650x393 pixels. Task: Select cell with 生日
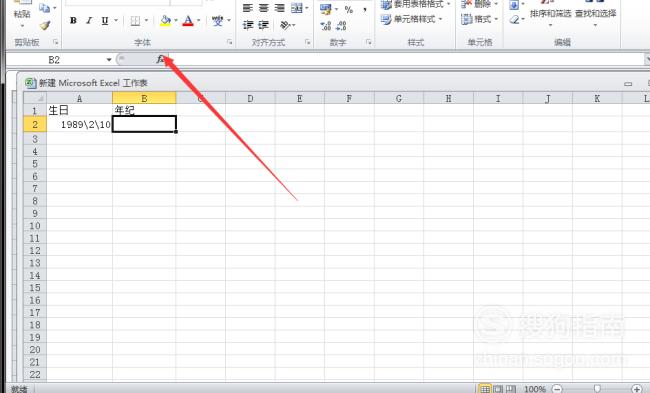(x=79, y=110)
